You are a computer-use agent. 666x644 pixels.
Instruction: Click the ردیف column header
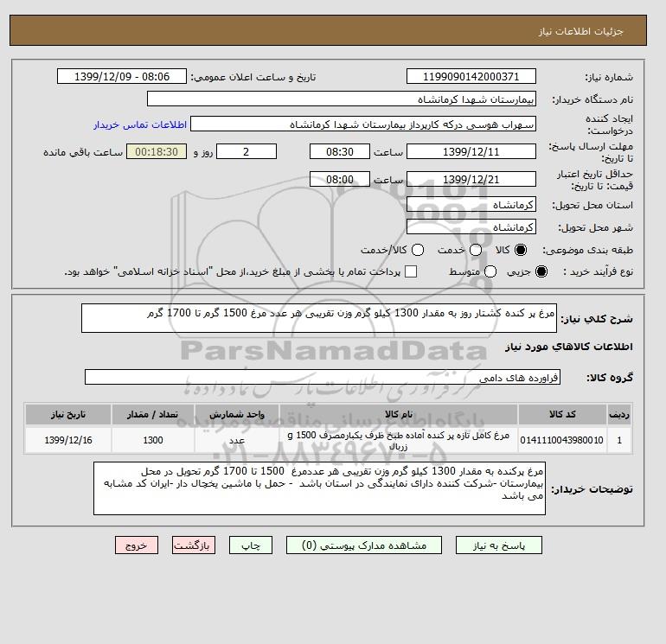(619, 414)
